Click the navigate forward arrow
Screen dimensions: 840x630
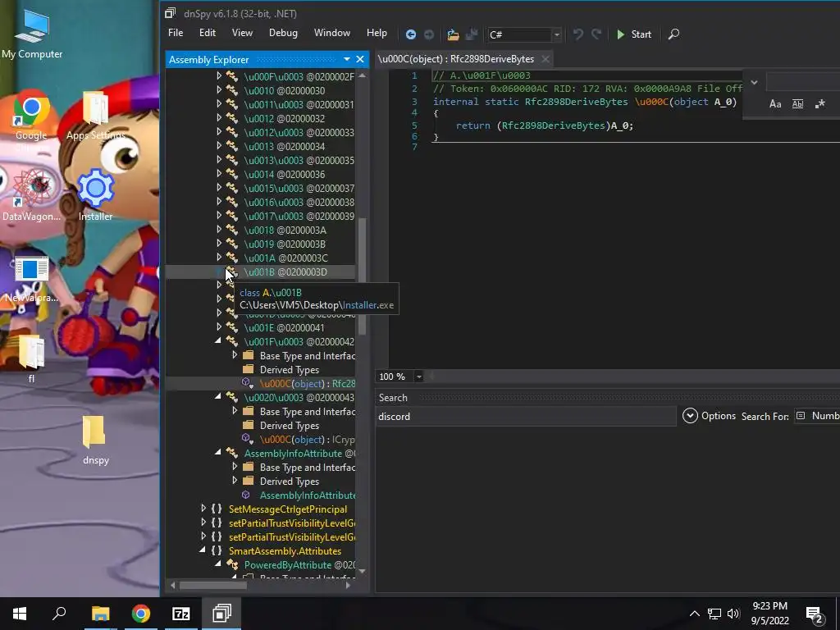(x=429, y=34)
